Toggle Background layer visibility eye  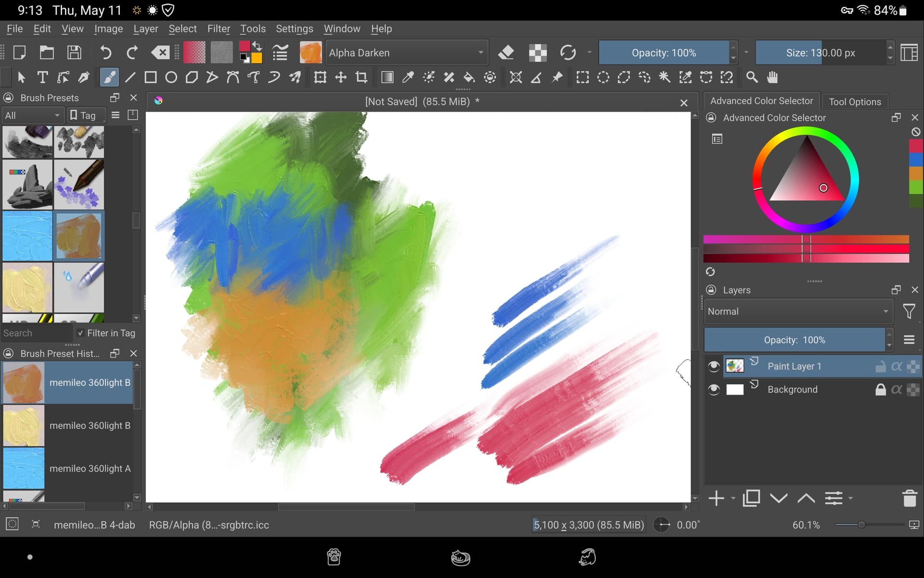[714, 390]
